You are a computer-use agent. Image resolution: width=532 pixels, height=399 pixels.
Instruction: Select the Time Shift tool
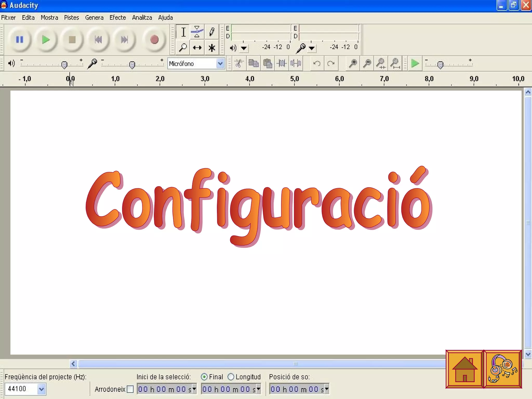pyautogui.click(x=197, y=48)
